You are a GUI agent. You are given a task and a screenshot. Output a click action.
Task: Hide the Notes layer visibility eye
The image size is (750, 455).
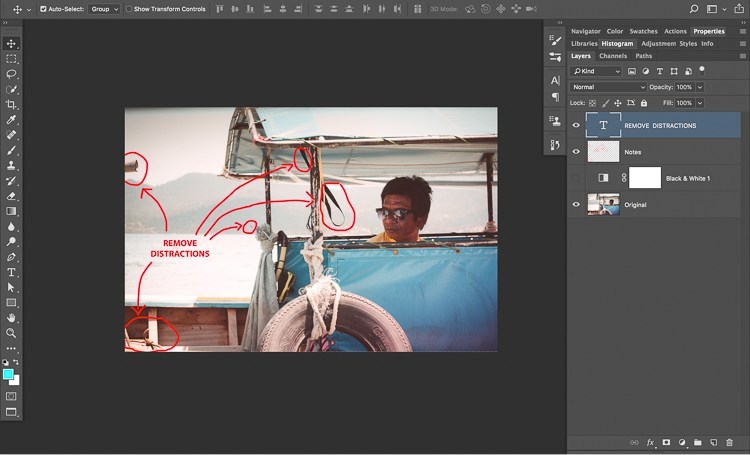click(576, 152)
